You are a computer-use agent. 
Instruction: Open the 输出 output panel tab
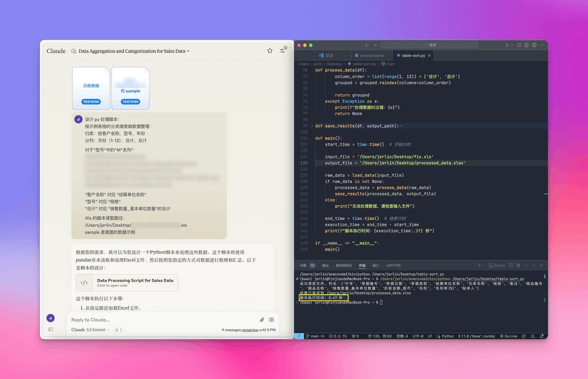[325, 265]
